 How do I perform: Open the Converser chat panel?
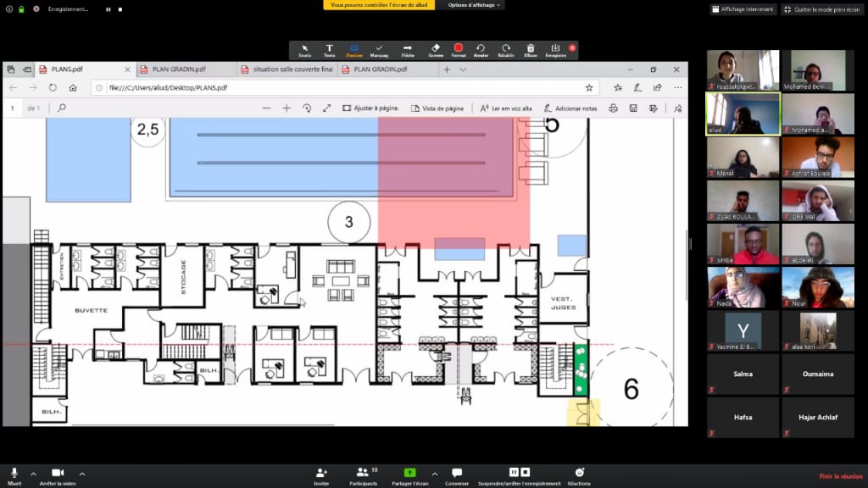tap(457, 475)
